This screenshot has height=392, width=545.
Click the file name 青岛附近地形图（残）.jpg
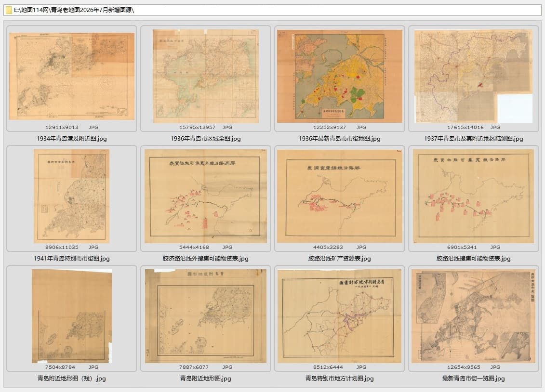(72, 379)
